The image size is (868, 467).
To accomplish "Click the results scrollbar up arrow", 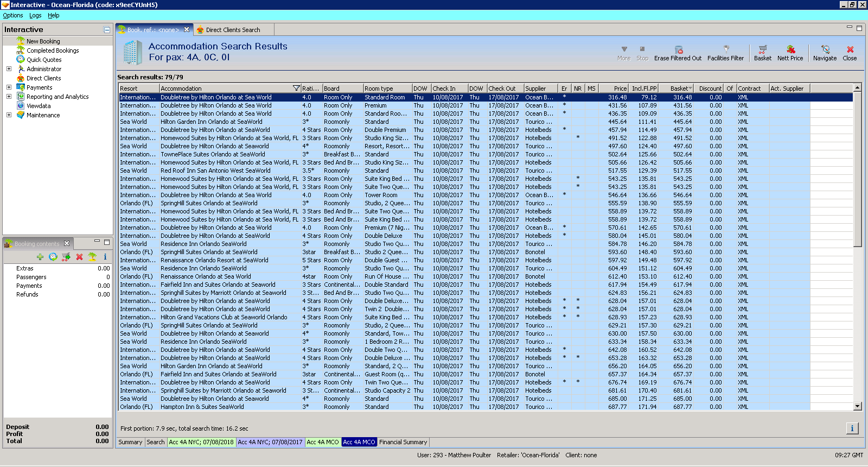I will click(857, 88).
